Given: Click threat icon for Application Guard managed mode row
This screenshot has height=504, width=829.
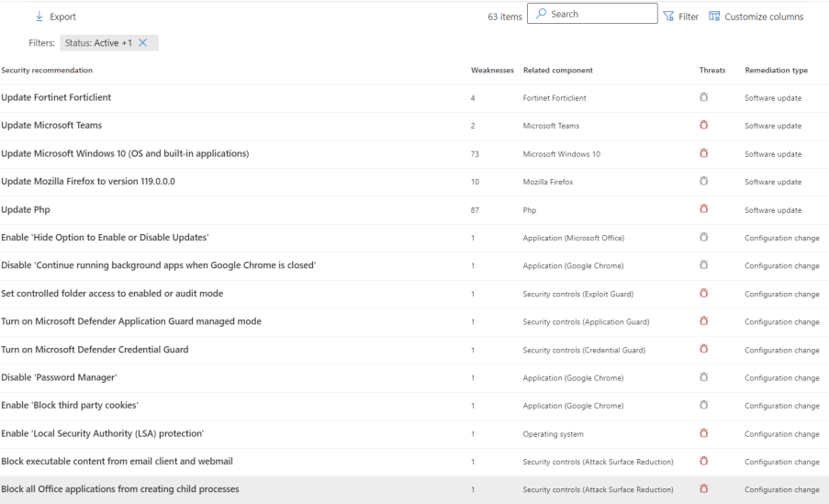Looking at the screenshot, I should click(x=704, y=321).
